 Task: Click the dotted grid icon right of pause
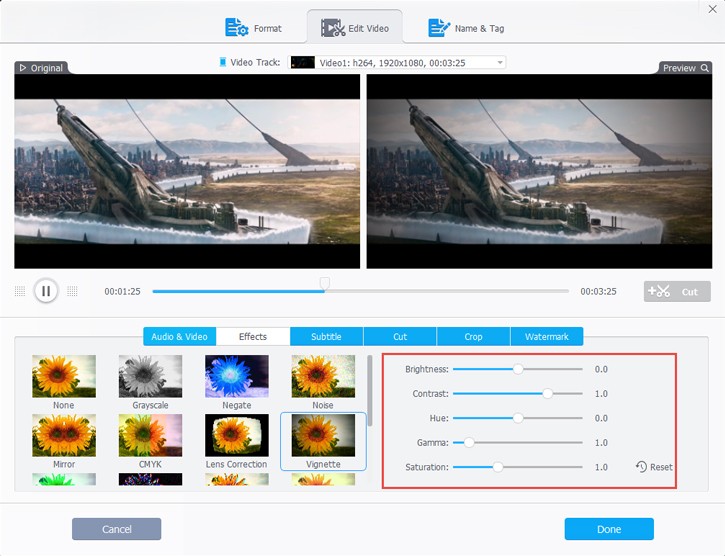coord(72,291)
